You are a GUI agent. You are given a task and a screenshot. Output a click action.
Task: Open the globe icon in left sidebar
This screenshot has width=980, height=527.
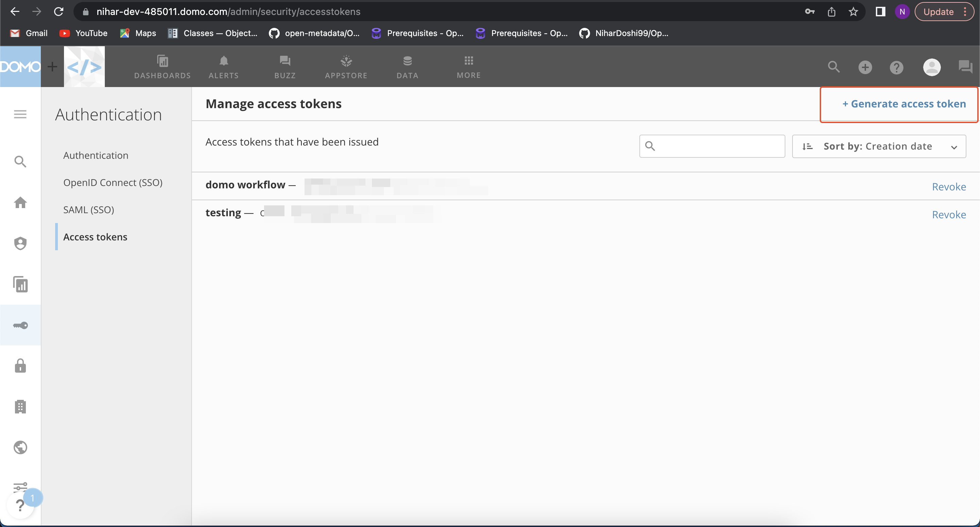point(20,447)
